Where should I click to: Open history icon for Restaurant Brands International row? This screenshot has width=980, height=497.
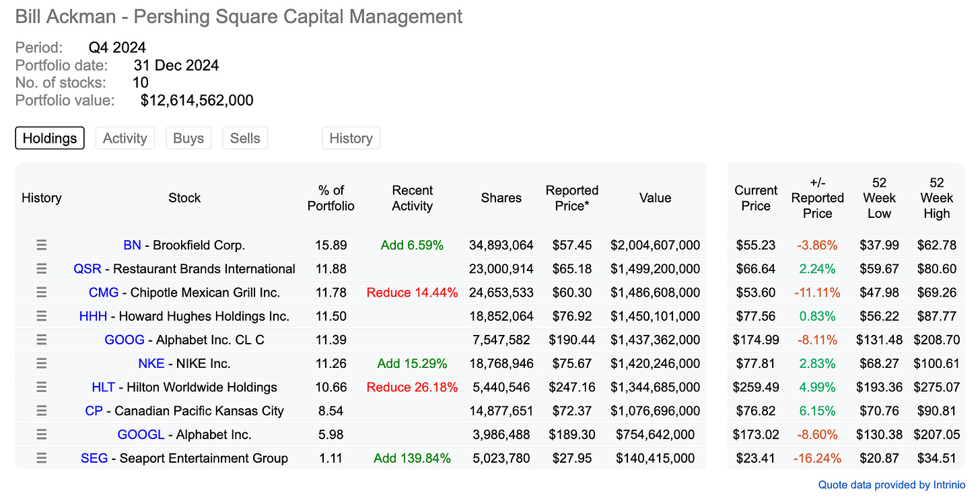tap(41, 268)
